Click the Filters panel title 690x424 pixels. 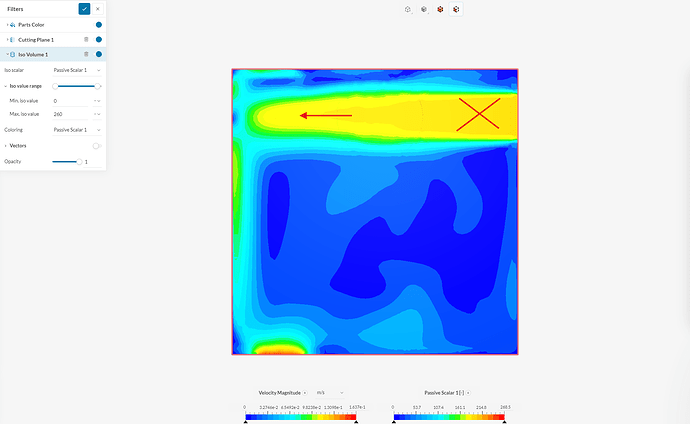pos(15,9)
